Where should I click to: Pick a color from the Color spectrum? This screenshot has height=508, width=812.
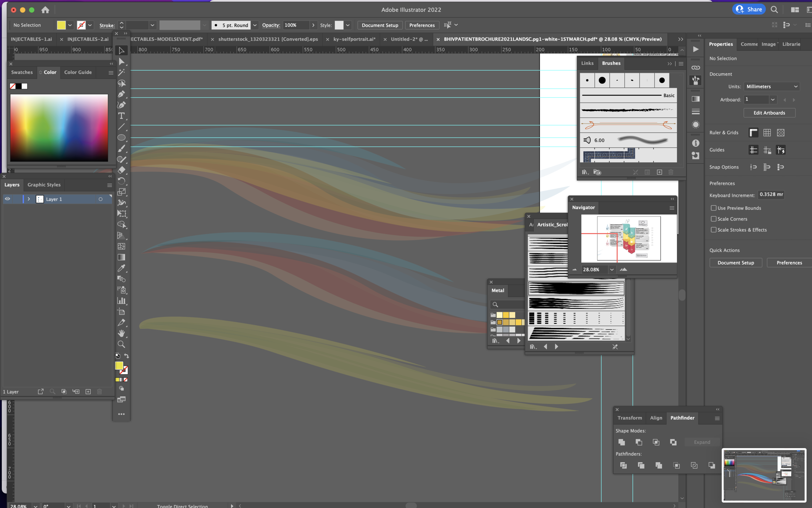[59, 128]
